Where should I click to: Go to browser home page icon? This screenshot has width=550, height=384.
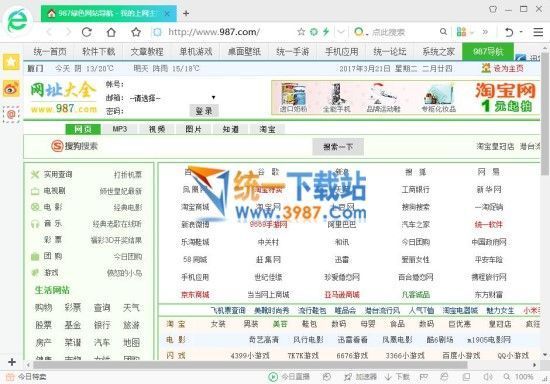(x=111, y=32)
